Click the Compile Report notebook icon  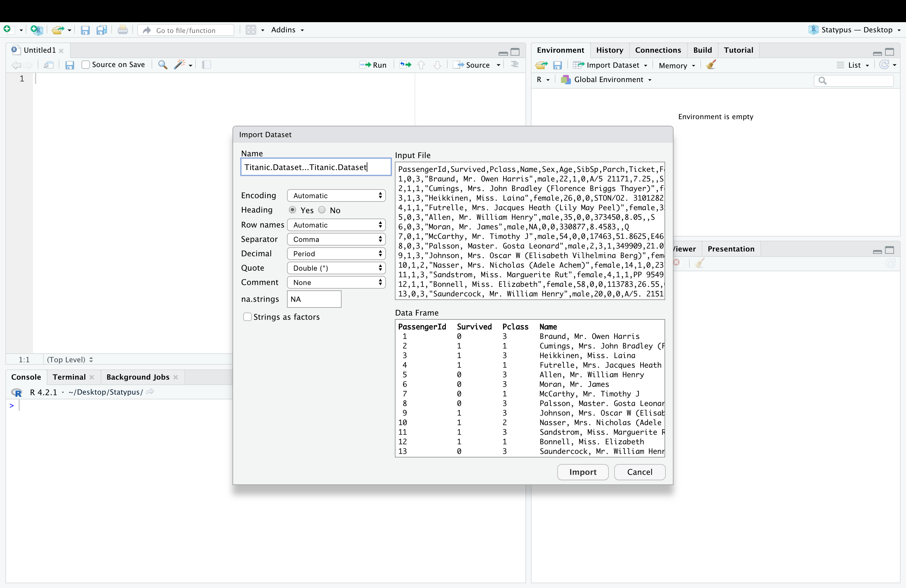[207, 65]
